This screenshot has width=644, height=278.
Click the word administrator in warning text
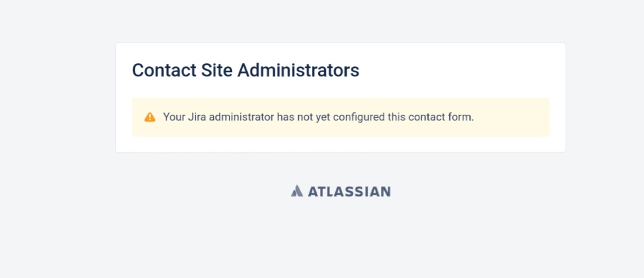[x=241, y=117]
